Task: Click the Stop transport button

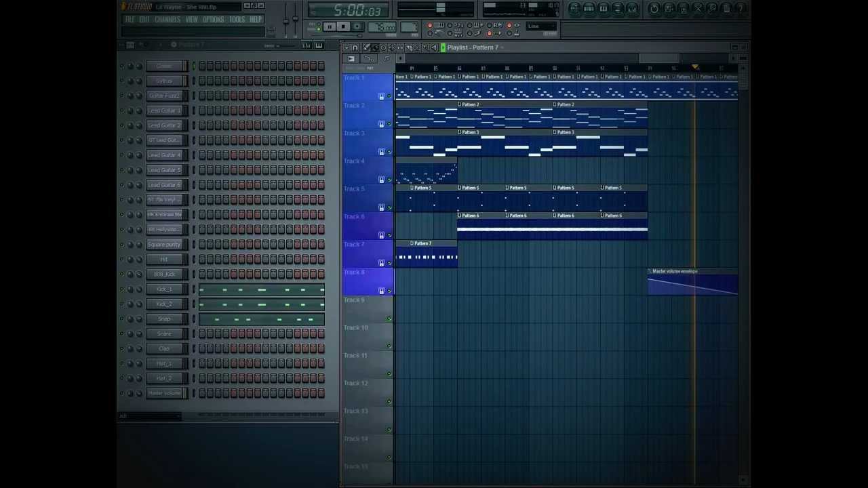Action: point(343,26)
